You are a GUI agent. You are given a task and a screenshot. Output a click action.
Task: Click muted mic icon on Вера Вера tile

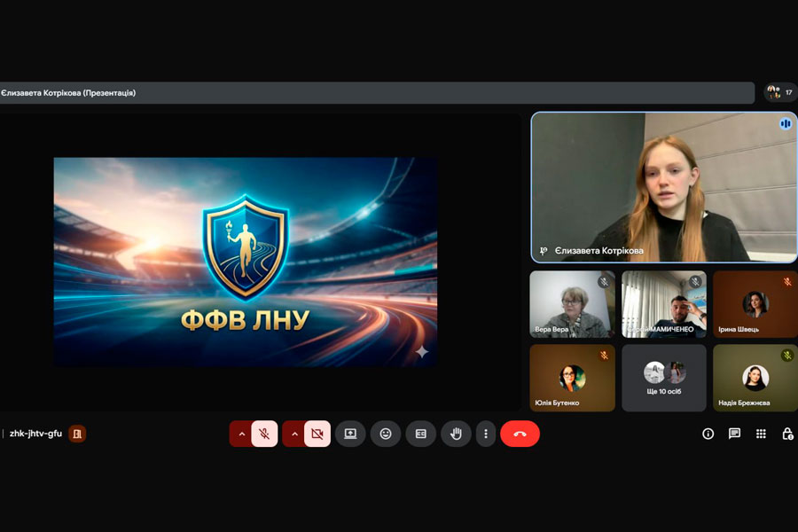coord(604,281)
